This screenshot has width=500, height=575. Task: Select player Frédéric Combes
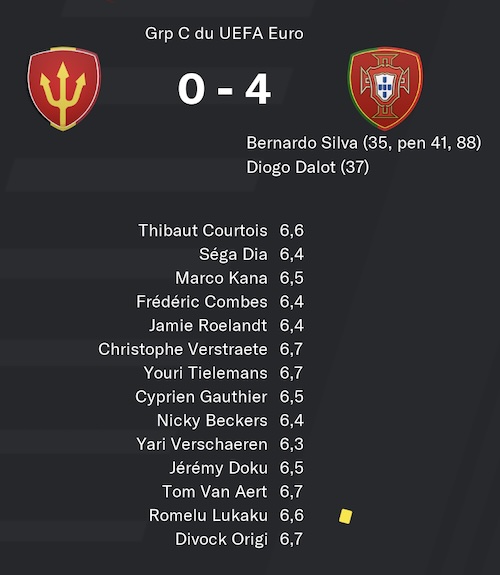click(202, 302)
